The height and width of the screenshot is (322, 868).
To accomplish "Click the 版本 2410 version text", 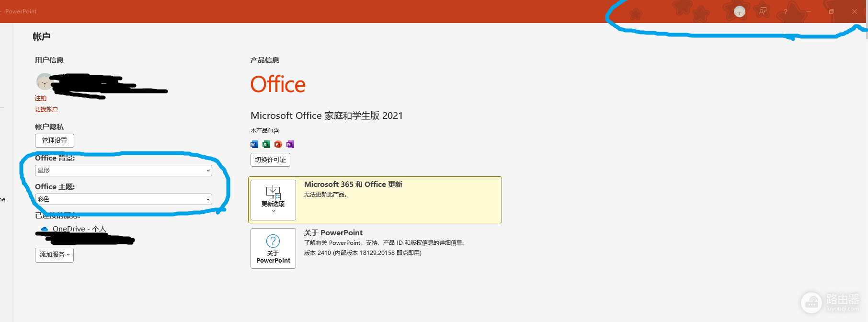I will (x=363, y=253).
